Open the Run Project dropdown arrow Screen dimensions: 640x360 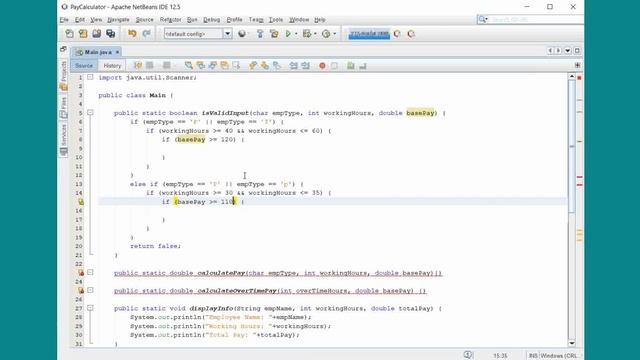coord(296,34)
